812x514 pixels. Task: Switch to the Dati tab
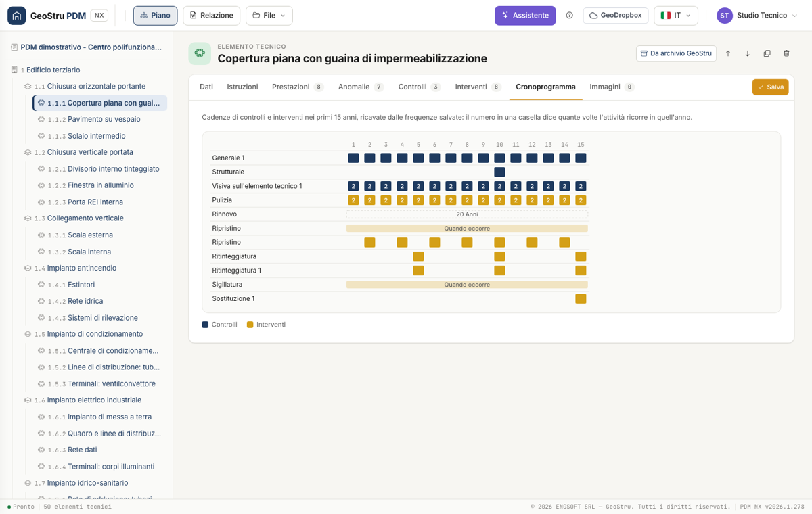[206, 87]
